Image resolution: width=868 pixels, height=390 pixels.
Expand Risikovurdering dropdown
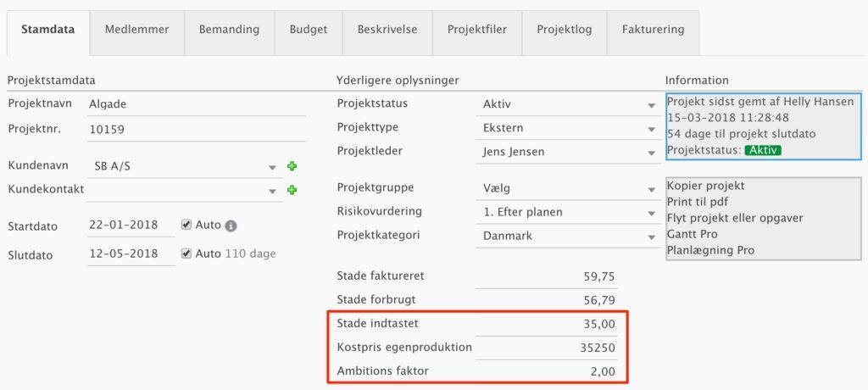point(651,213)
